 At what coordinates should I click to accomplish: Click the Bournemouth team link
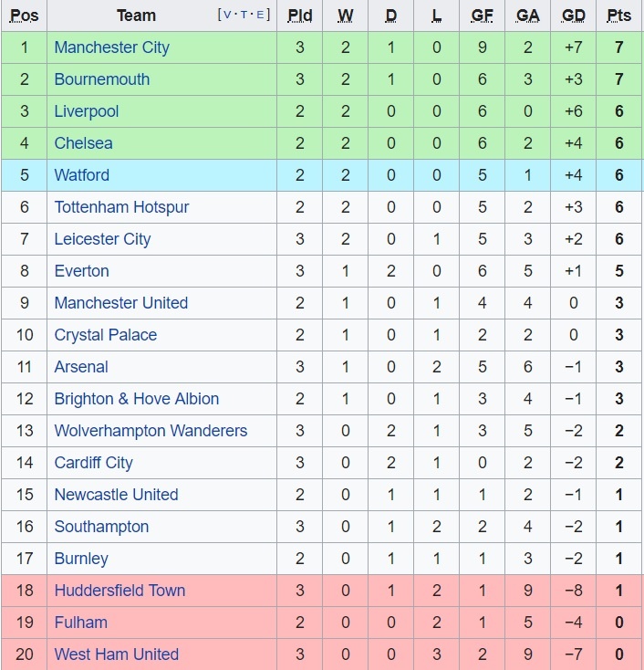point(101,79)
